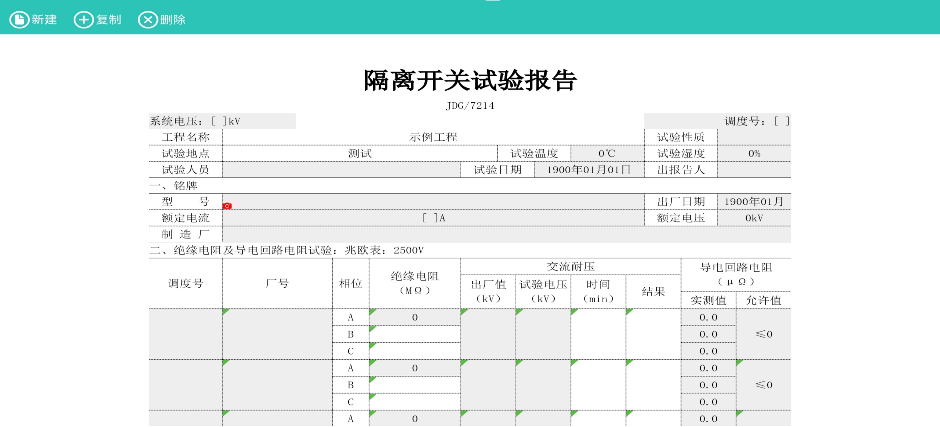The height and width of the screenshot is (427, 940).
Task: Click the 复制 (Copy) toolbar icon
Action: tap(84, 19)
